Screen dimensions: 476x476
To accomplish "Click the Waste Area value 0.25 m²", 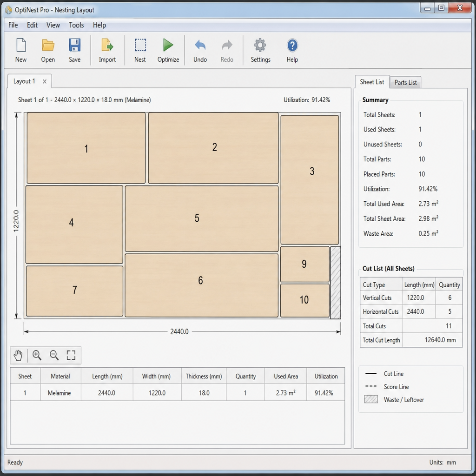I will [428, 233].
